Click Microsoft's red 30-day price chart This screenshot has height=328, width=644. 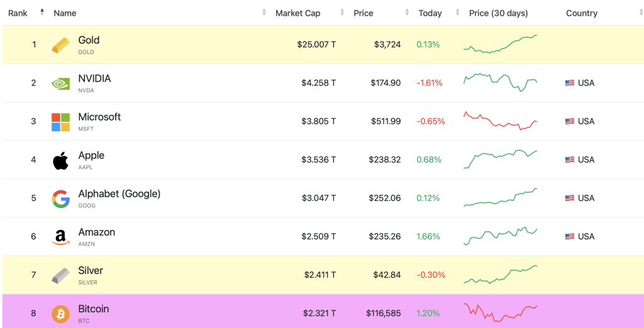pyautogui.click(x=500, y=121)
